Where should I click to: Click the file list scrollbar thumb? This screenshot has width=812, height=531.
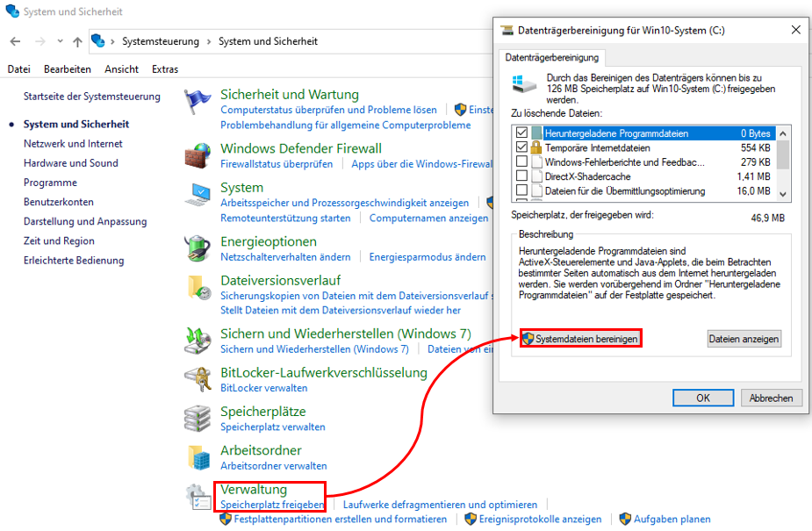783,154
